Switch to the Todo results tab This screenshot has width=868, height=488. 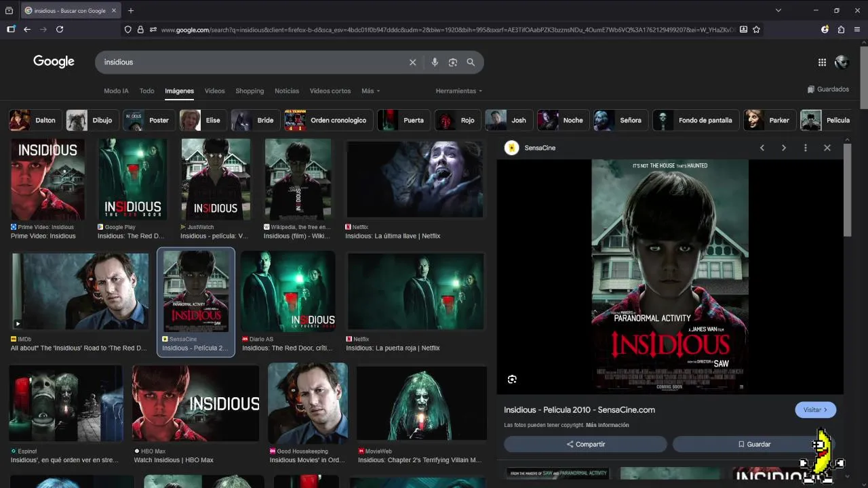coord(147,91)
